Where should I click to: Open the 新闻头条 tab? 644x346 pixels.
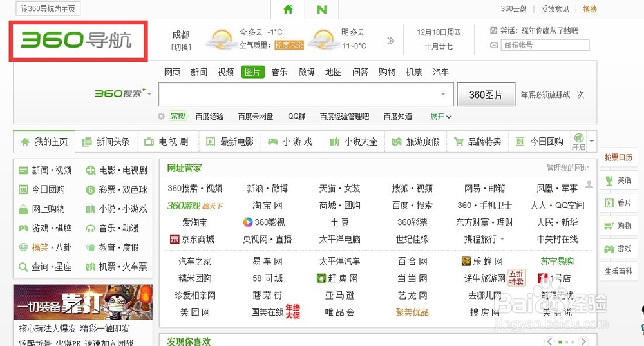tap(106, 142)
